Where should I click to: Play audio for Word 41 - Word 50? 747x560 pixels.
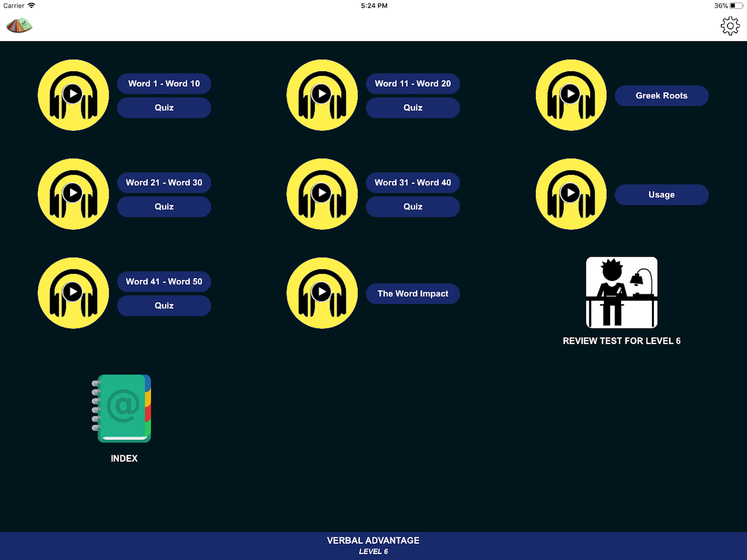pos(73,293)
